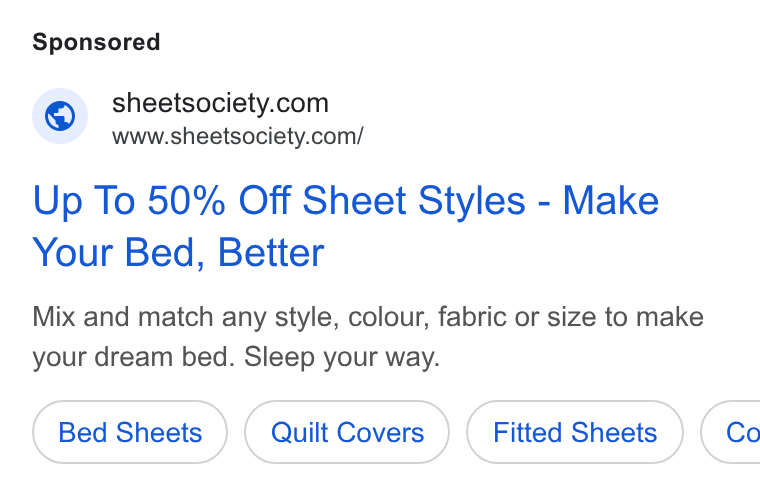
Task: Click 'Sheet Styles' in the headline
Action: (414, 201)
